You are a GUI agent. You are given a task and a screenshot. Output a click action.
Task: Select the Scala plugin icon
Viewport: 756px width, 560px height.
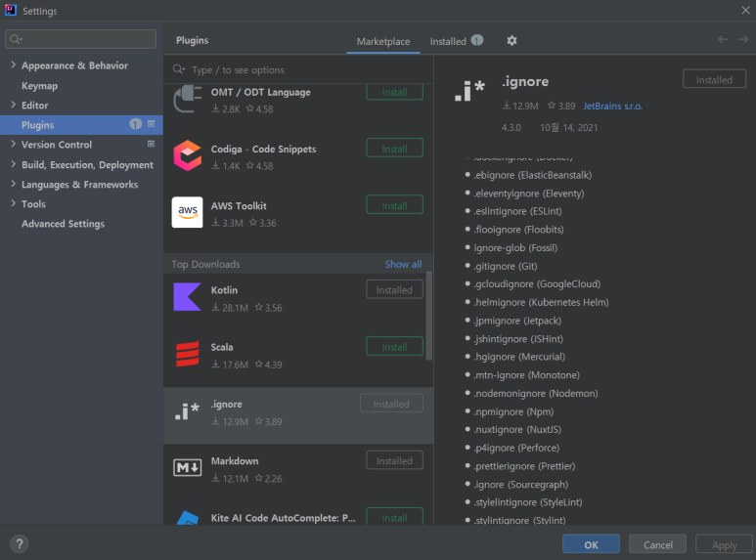(187, 354)
